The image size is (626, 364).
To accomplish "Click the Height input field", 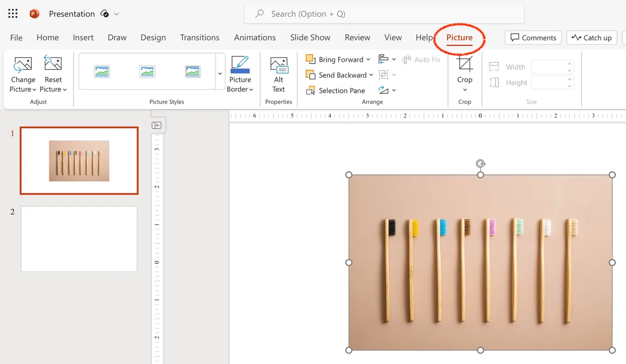I will [x=552, y=82].
